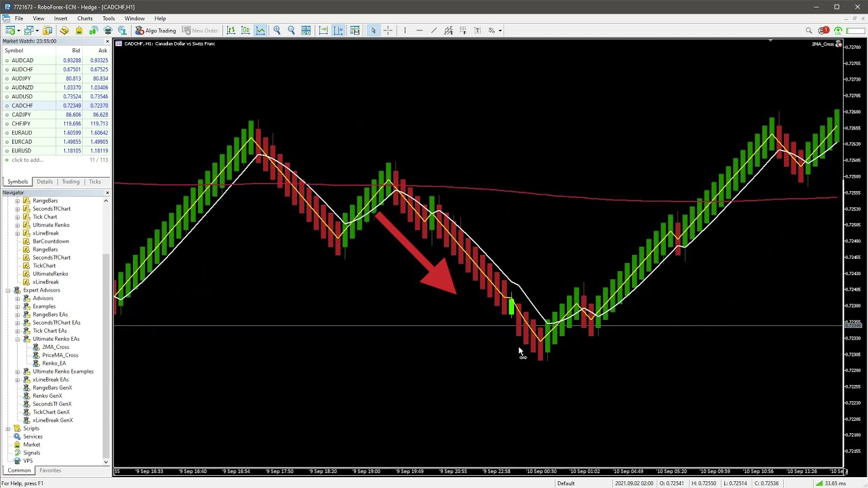The image size is (868, 488).
Task: Select the Trendline drawing tool
Action: point(434,30)
